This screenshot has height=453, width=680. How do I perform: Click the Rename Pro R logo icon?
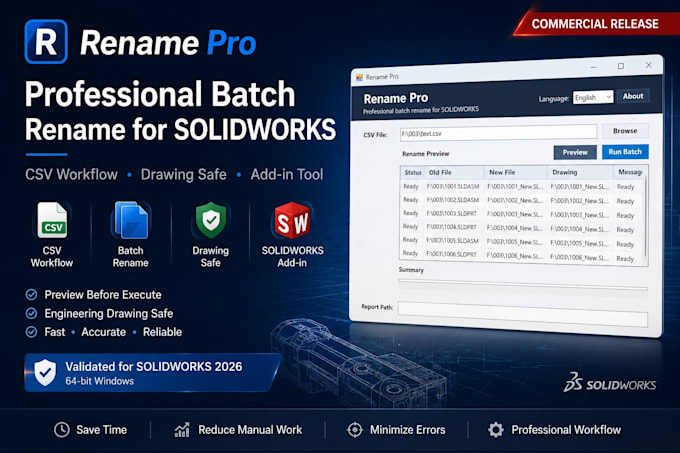(x=46, y=42)
